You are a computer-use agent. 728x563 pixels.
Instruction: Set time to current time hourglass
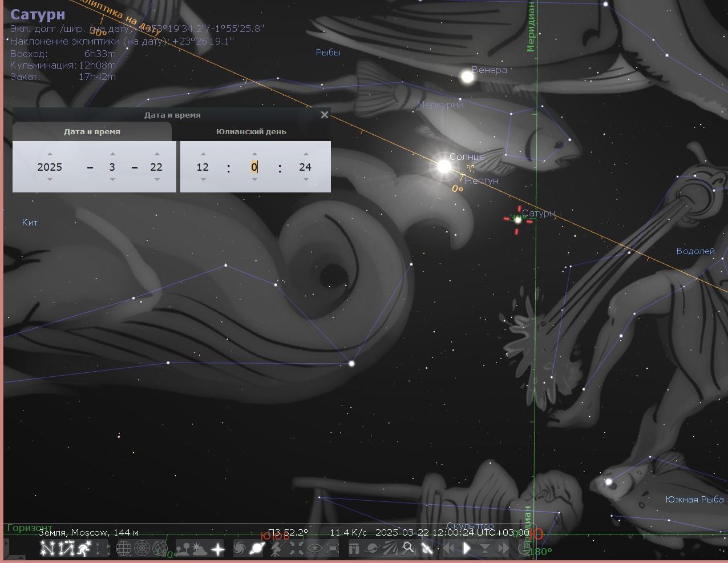pos(485,549)
